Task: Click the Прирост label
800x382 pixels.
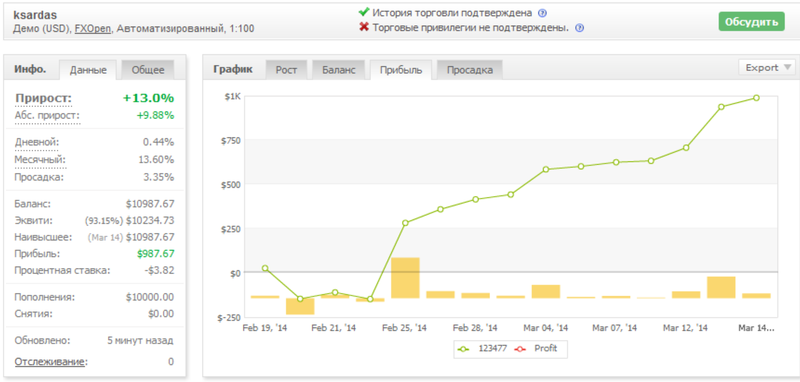Action: 44,98
